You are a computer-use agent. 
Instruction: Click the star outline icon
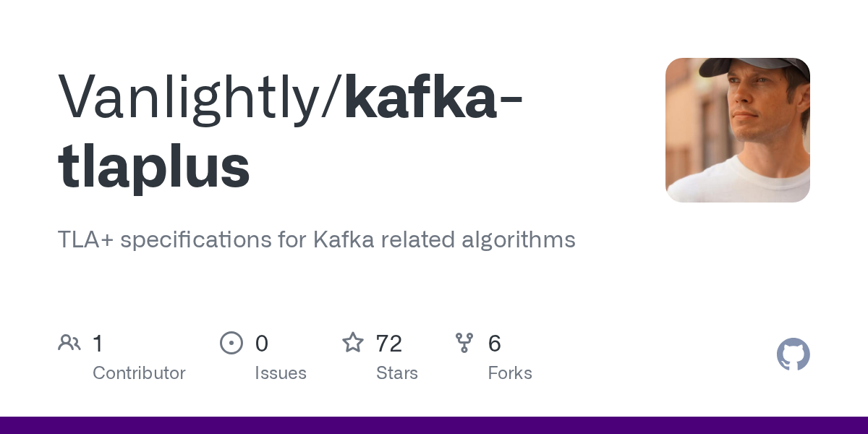353,342
